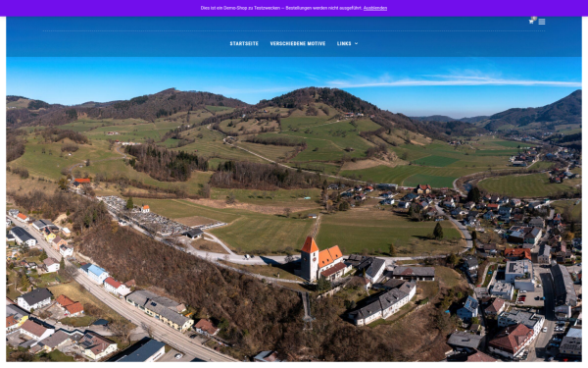The image size is (588, 368).
Task: Click the red-roofed house on left hillside
Action: (x=81, y=182)
